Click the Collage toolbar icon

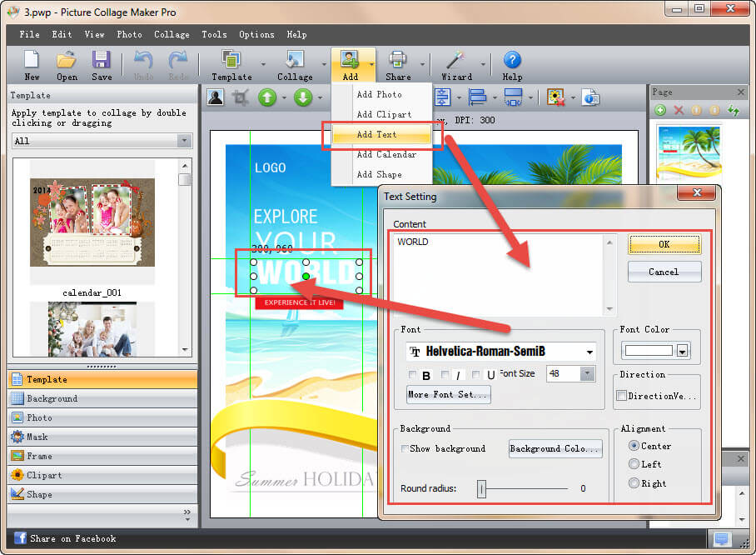click(x=295, y=60)
